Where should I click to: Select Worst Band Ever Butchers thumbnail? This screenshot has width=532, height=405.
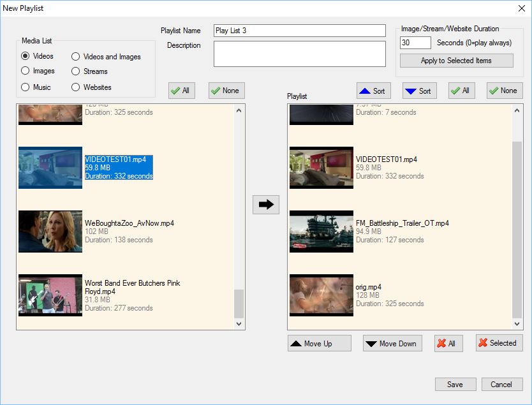point(50,295)
